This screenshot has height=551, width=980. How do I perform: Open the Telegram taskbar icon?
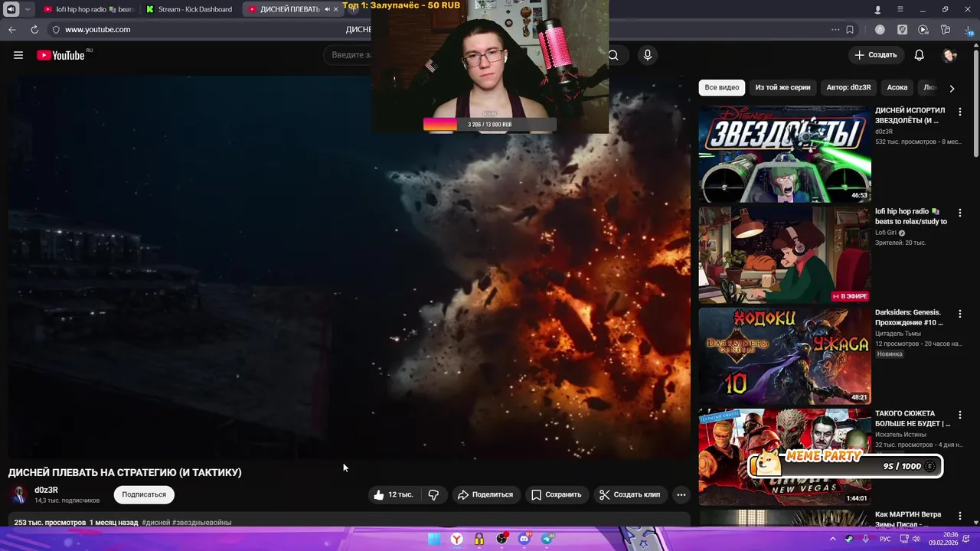(547, 539)
